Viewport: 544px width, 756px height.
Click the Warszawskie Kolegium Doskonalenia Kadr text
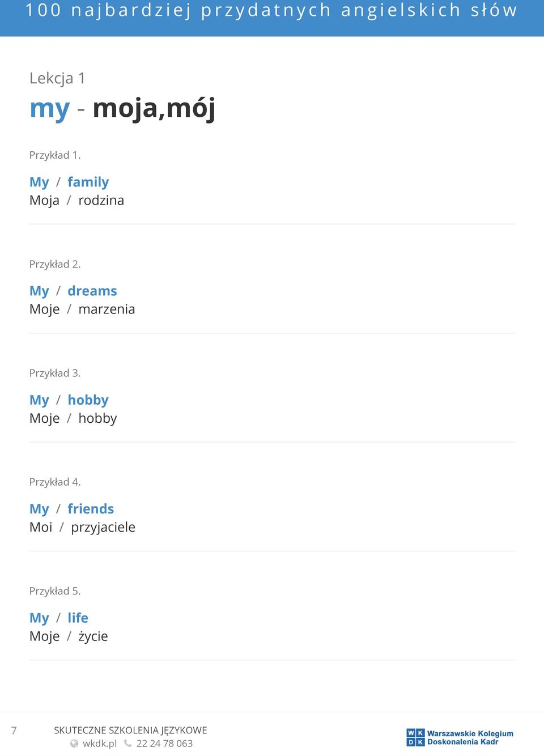pos(470,737)
